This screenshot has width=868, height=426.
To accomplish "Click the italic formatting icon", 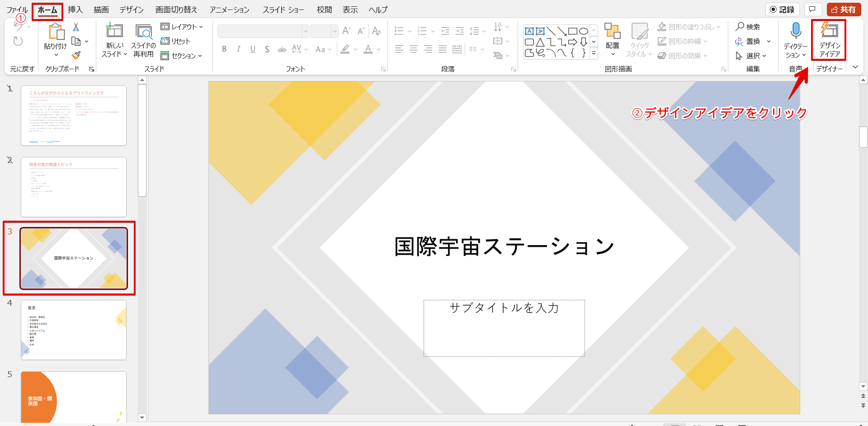I will tap(238, 49).
